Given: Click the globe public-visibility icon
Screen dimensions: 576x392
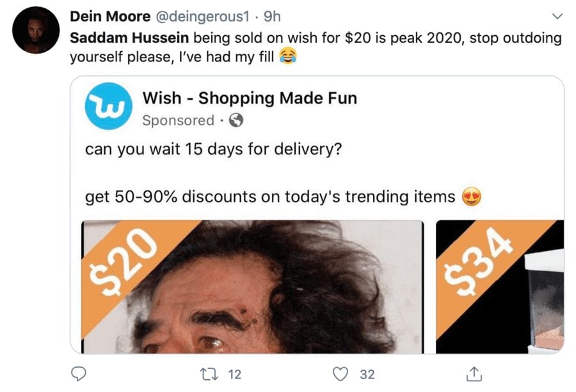Looking at the screenshot, I should pyautogui.click(x=236, y=120).
